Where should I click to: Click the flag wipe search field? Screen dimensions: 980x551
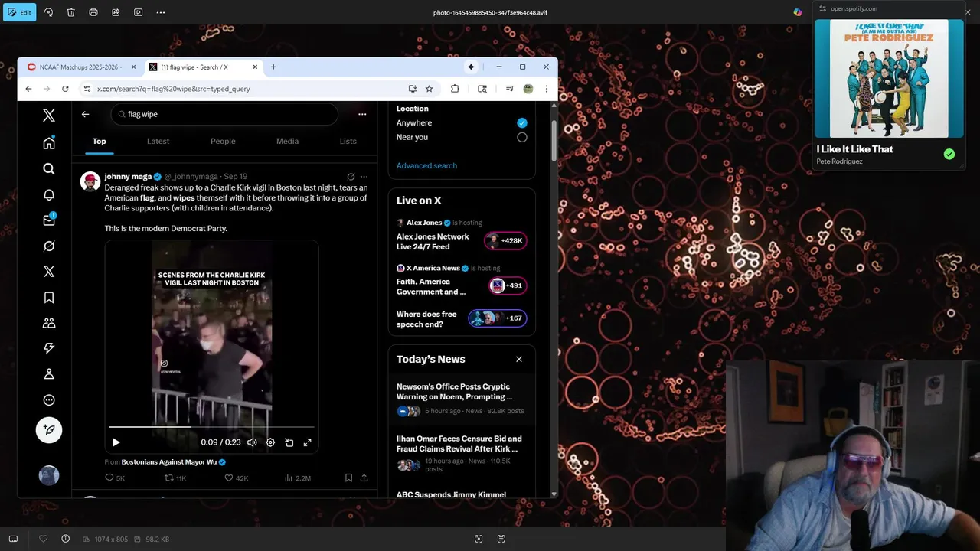[x=224, y=114]
